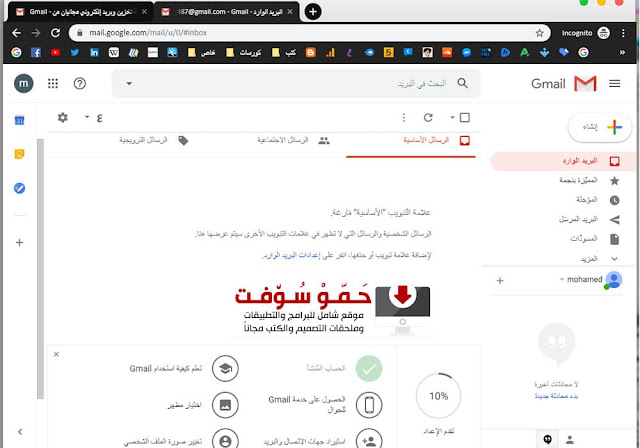Open the Facebook bookmark
640x448 pixels.
pos(36,52)
